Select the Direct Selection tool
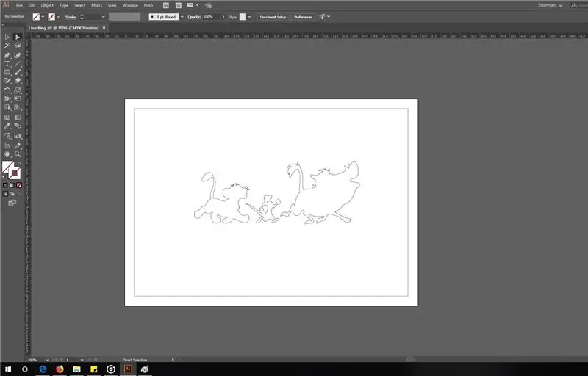The width and height of the screenshot is (588, 376). point(17,37)
